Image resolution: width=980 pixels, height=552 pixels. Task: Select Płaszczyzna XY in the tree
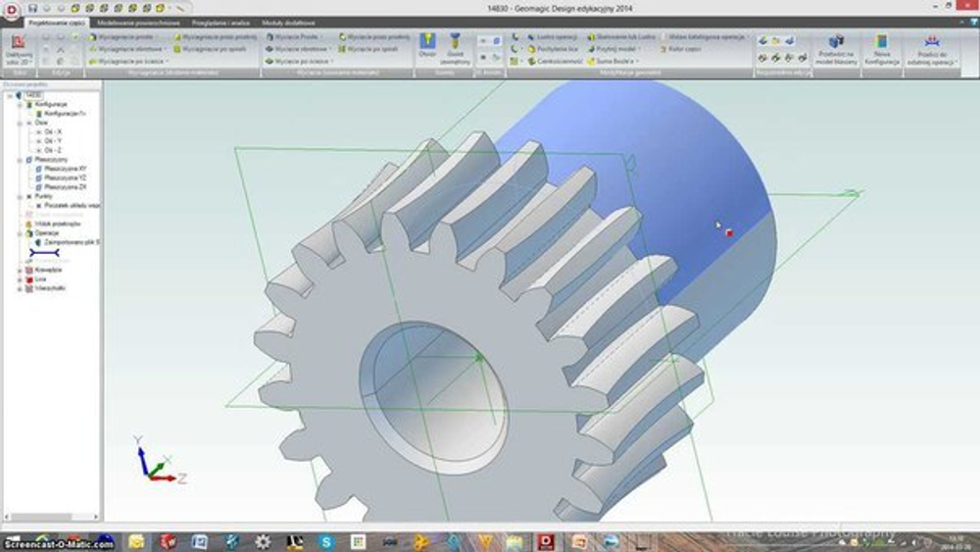click(x=65, y=168)
